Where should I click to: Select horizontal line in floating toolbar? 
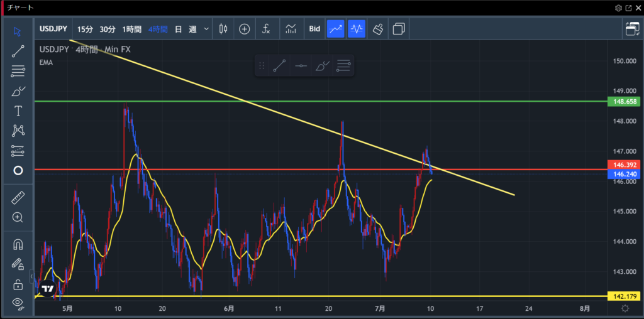tap(301, 65)
